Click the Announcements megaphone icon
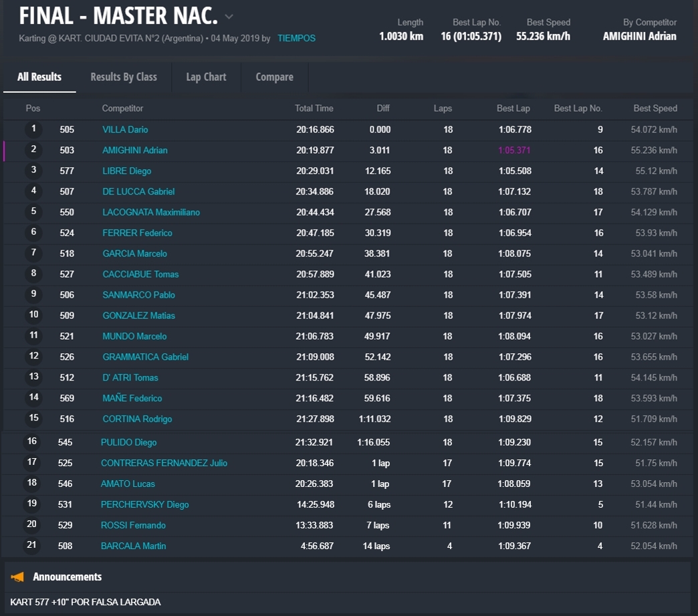 click(18, 577)
